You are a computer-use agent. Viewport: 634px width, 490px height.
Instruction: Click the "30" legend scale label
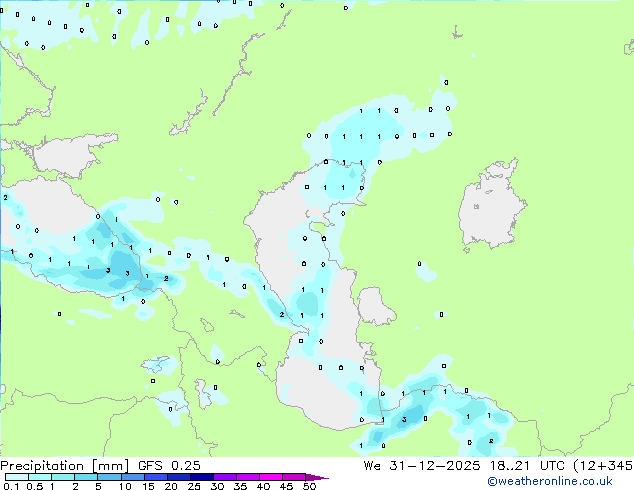coord(217,486)
